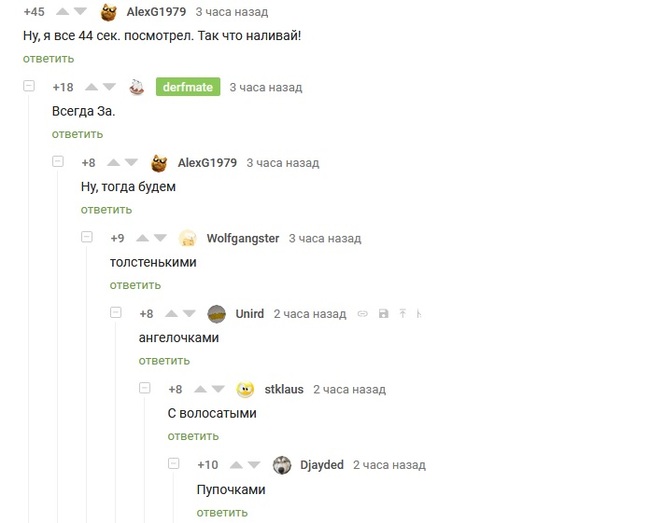Collapse Djayded's reply branch

point(174,463)
